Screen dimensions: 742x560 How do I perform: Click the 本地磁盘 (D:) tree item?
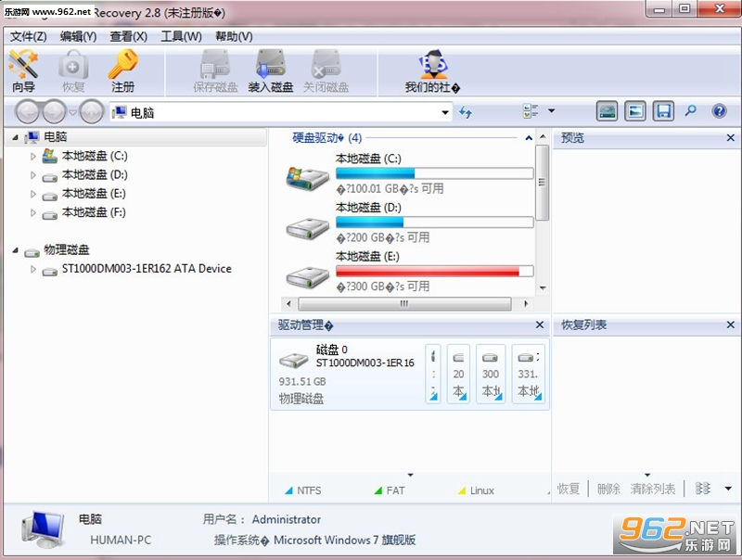[x=95, y=175]
